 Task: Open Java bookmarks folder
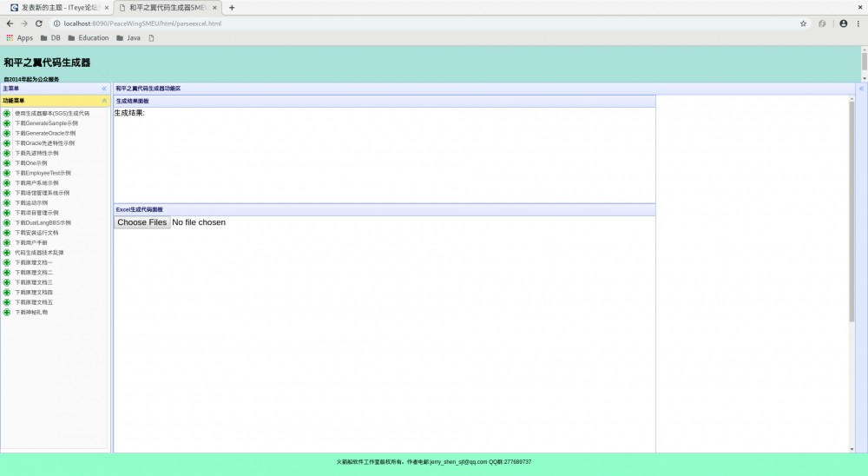(x=128, y=37)
